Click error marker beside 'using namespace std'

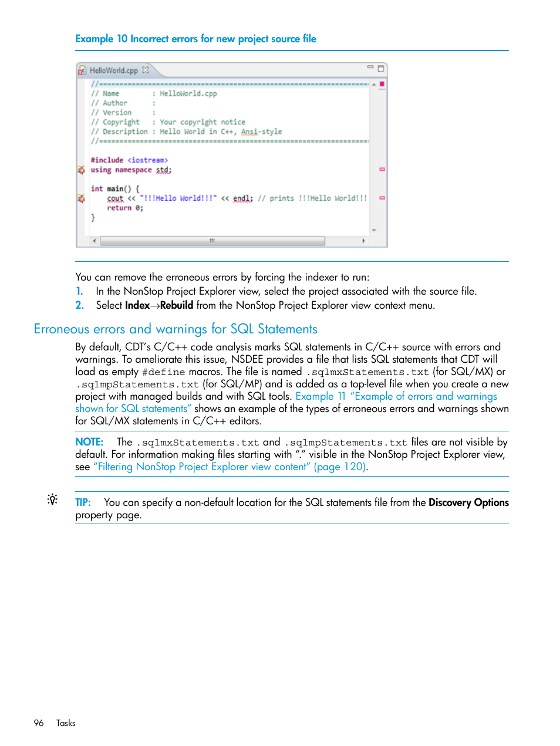tap(81, 170)
